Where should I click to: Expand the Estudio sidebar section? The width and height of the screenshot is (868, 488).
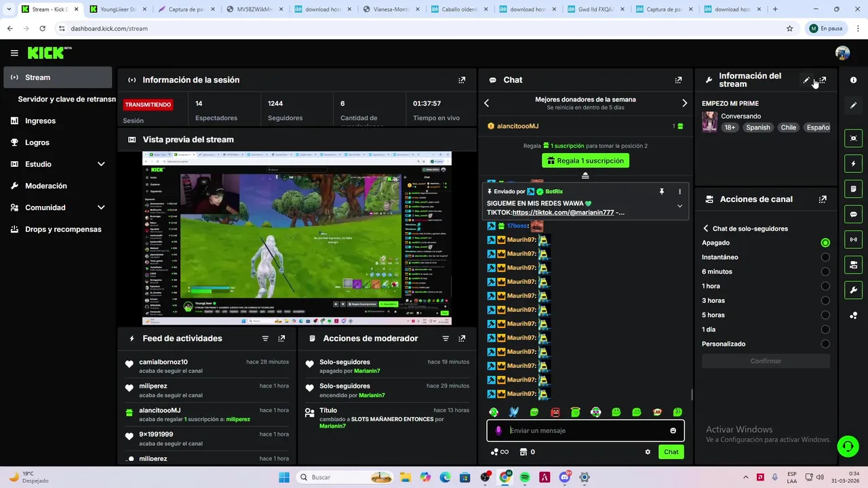point(101,164)
